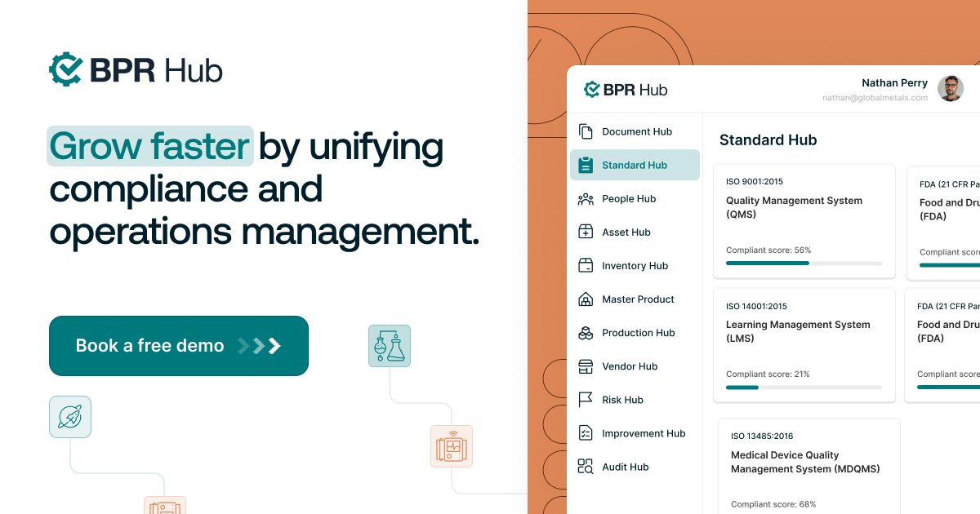The width and height of the screenshot is (980, 514).
Task: Click the arrows on the demo button
Action: [x=259, y=346]
